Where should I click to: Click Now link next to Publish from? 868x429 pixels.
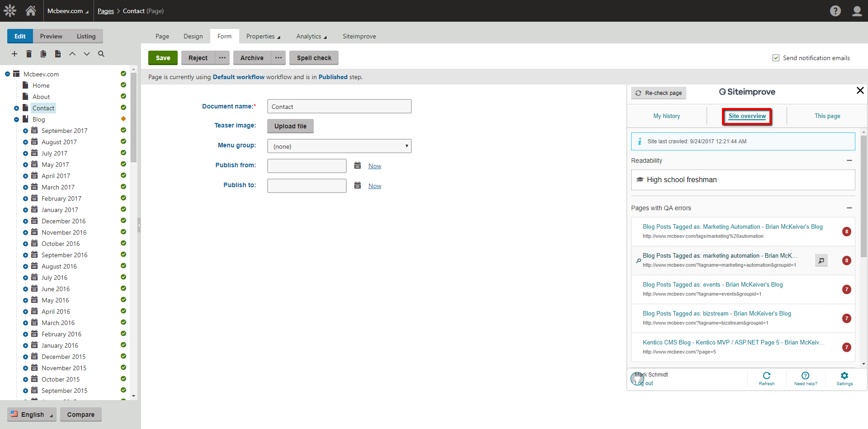point(375,166)
